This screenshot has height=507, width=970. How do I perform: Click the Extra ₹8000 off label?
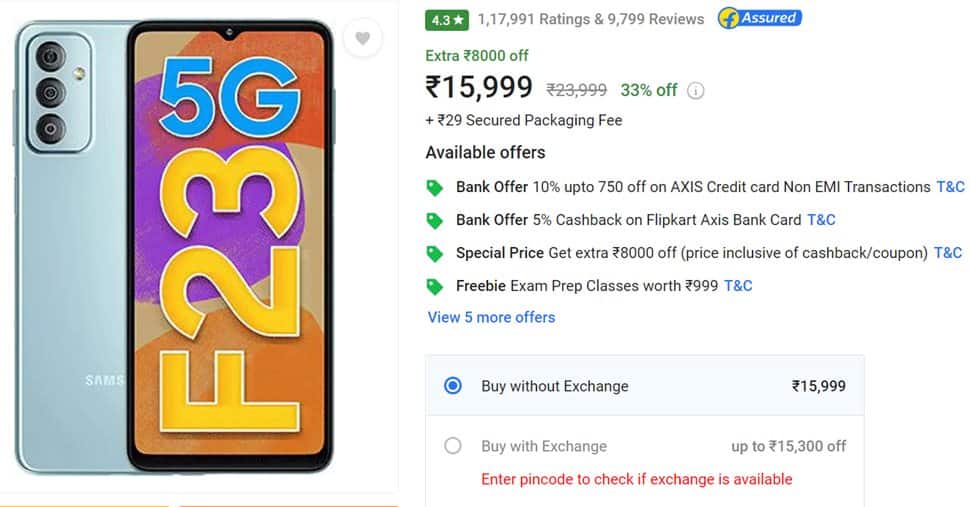(476, 56)
